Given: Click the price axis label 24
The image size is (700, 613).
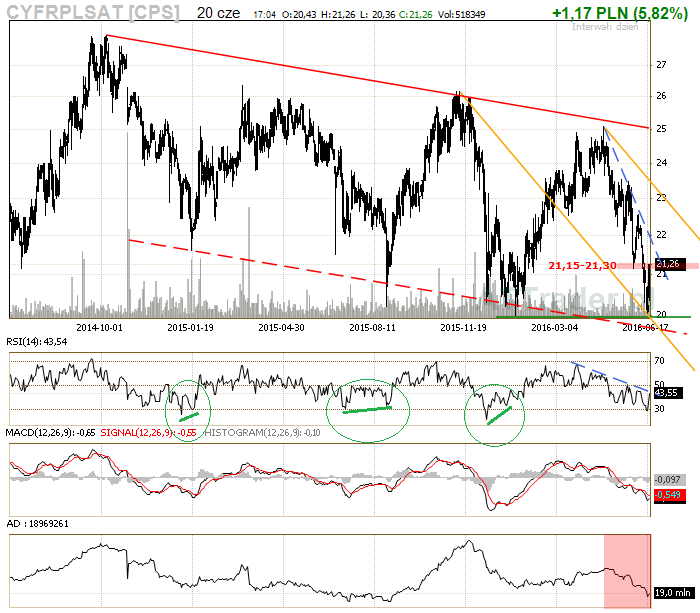Looking at the screenshot, I should coord(661,163).
